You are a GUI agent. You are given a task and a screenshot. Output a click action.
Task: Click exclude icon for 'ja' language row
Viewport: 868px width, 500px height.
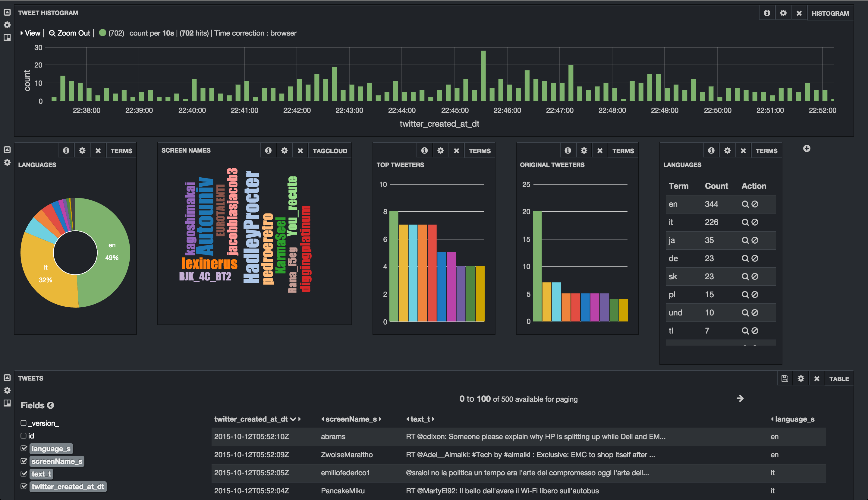755,240
